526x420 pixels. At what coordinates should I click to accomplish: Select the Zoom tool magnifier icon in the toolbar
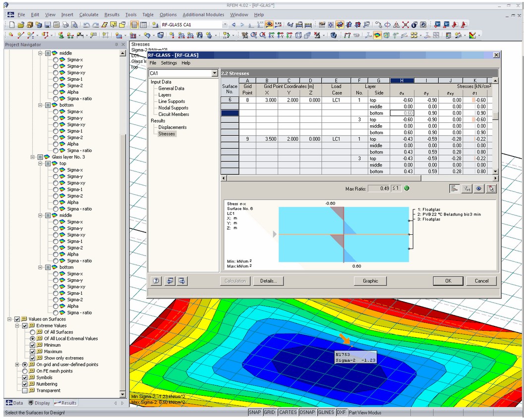[254, 35]
